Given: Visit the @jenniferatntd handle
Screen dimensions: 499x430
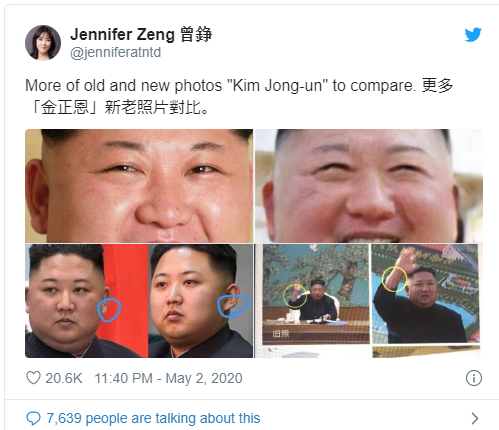Looking at the screenshot, I should click(x=116, y=52).
